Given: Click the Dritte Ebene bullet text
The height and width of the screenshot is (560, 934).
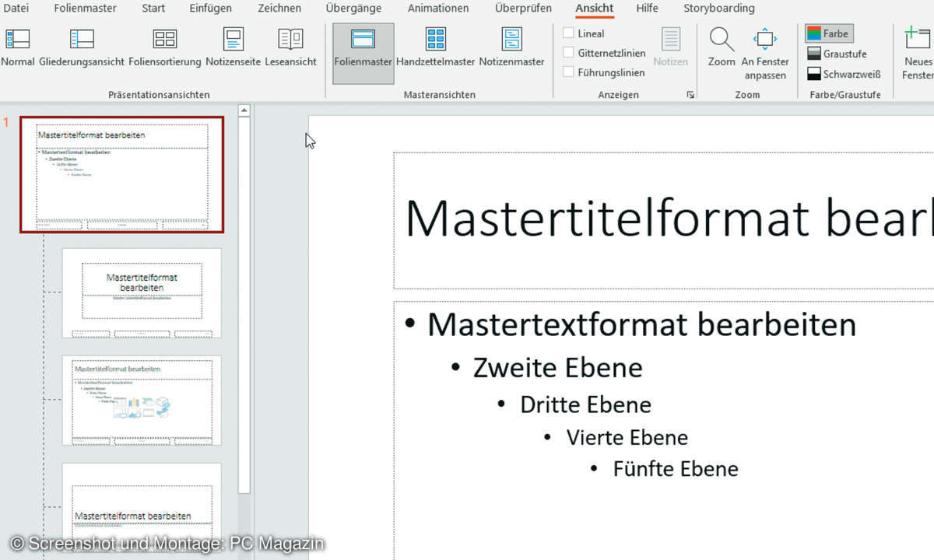Looking at the screenshot, I should [x=585, y=404].
